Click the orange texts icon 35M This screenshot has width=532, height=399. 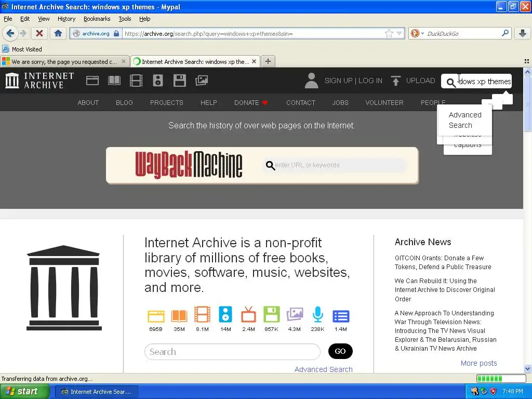coord(179,316)
